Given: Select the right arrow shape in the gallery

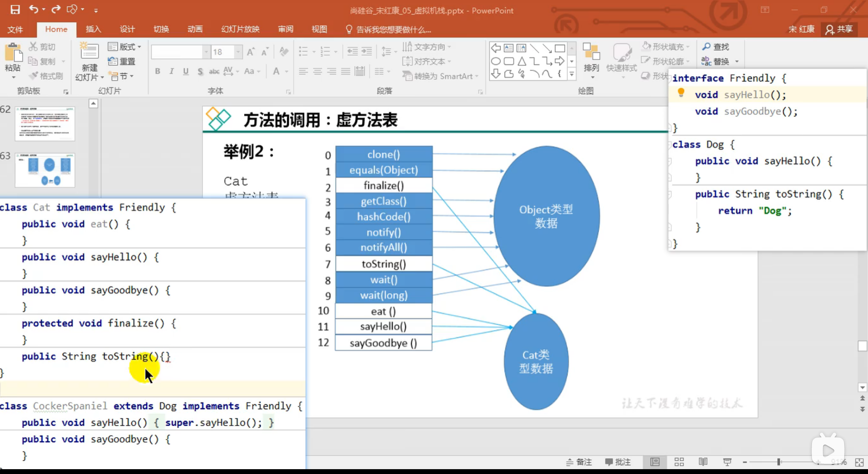Looking at the screenshot, I should (559, 61).
